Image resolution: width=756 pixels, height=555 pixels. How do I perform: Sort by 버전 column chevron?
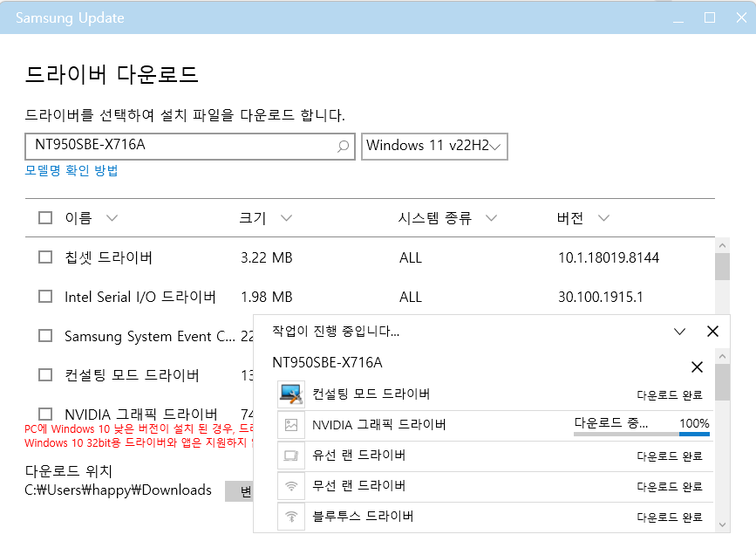(x=603, y=218)
